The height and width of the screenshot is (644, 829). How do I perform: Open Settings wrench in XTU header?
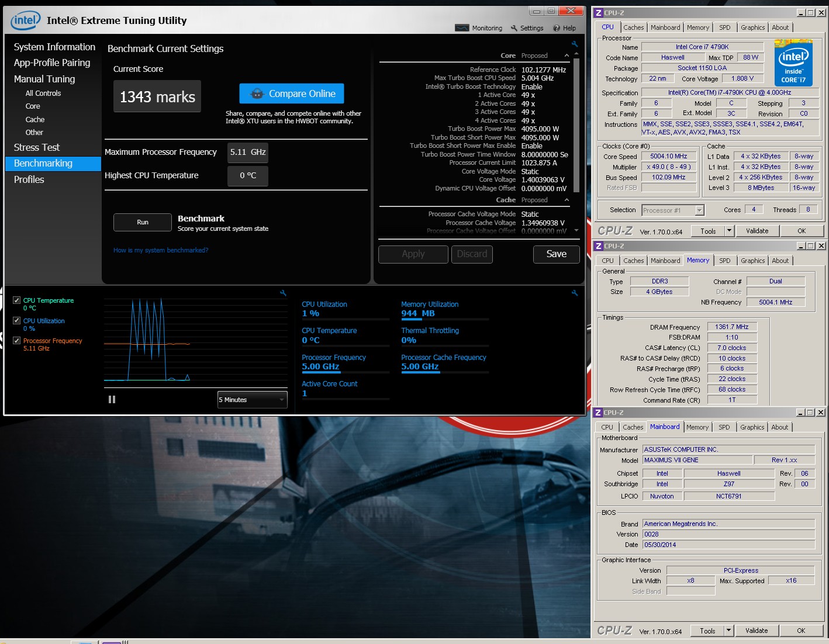[527, 28]
